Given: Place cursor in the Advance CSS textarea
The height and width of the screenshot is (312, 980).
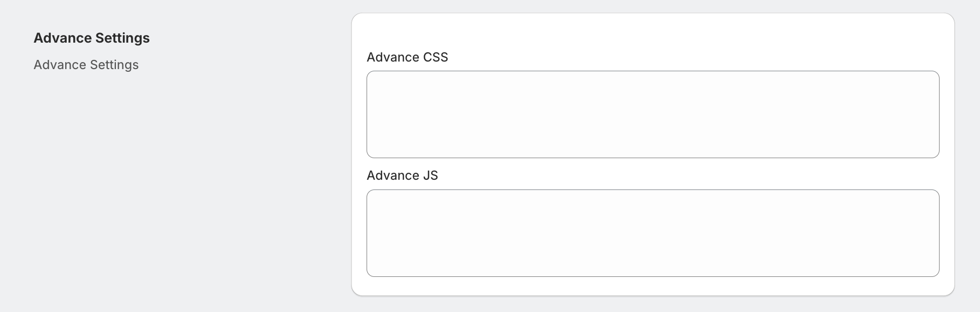Looking at the screenshot, I should (x=652, y=114).
